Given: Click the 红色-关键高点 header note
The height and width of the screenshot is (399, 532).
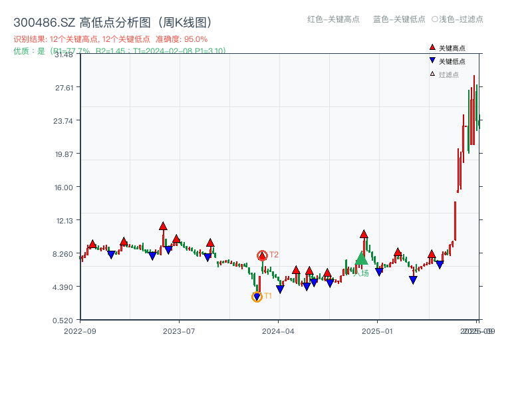Looking at the screenshot, I should coord(333,19).
